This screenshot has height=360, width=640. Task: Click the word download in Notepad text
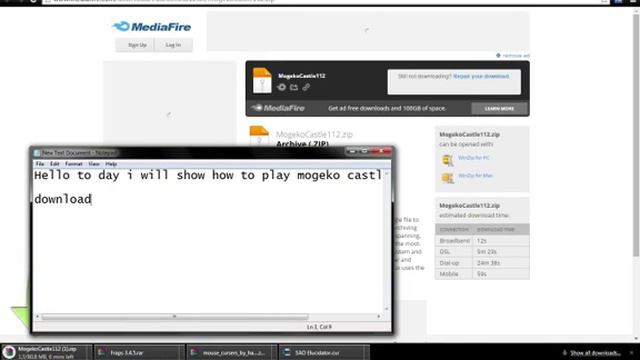[63, 199]
